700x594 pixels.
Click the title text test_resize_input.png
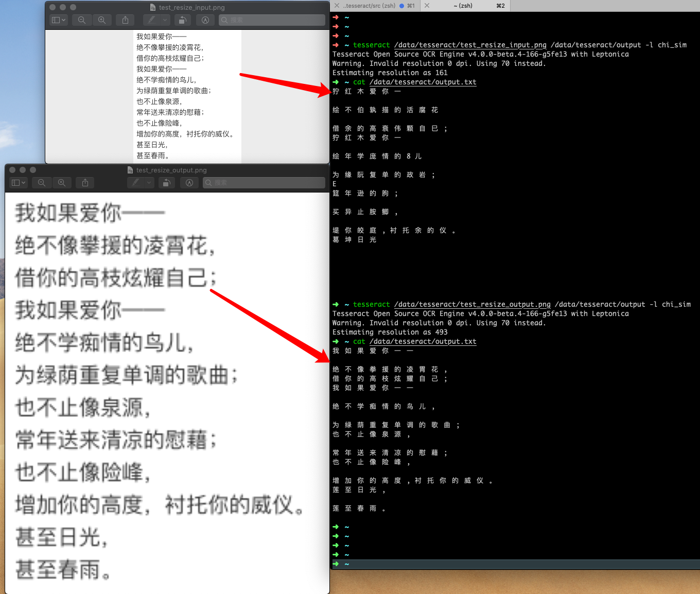(x=191, y=7)
